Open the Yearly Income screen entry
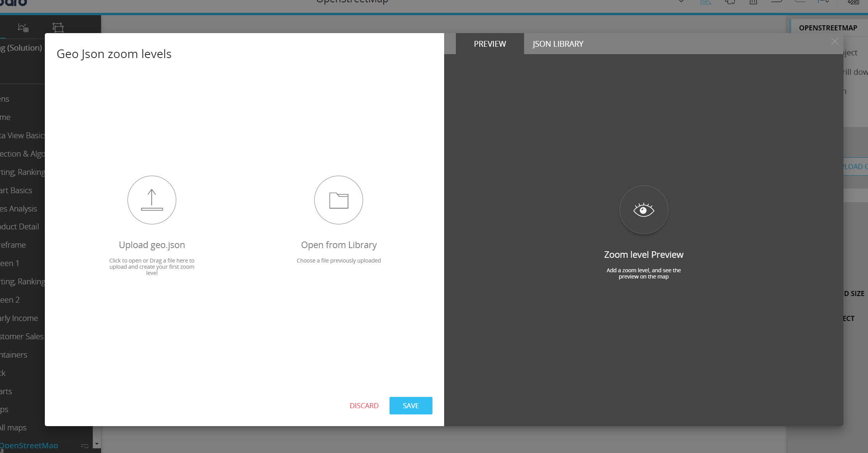Image resolution: width=868 pixels, height=453 pixels. [19, 318]
